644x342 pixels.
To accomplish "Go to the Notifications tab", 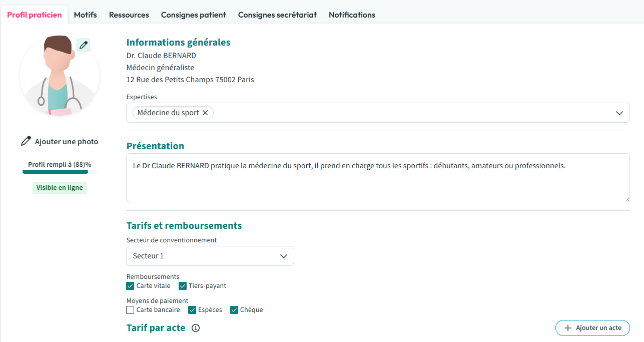I will coord(352,15).
